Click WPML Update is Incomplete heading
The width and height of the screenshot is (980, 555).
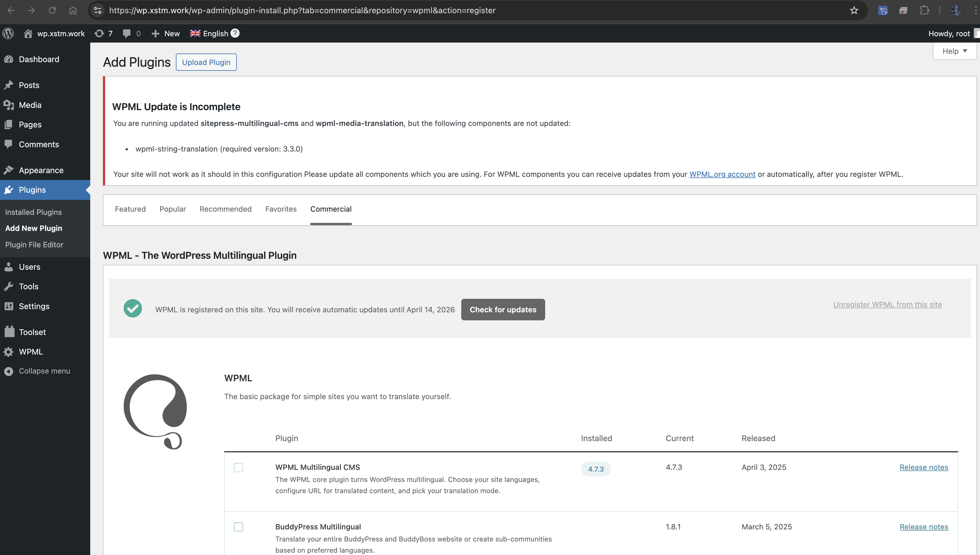tap(176, 107)
